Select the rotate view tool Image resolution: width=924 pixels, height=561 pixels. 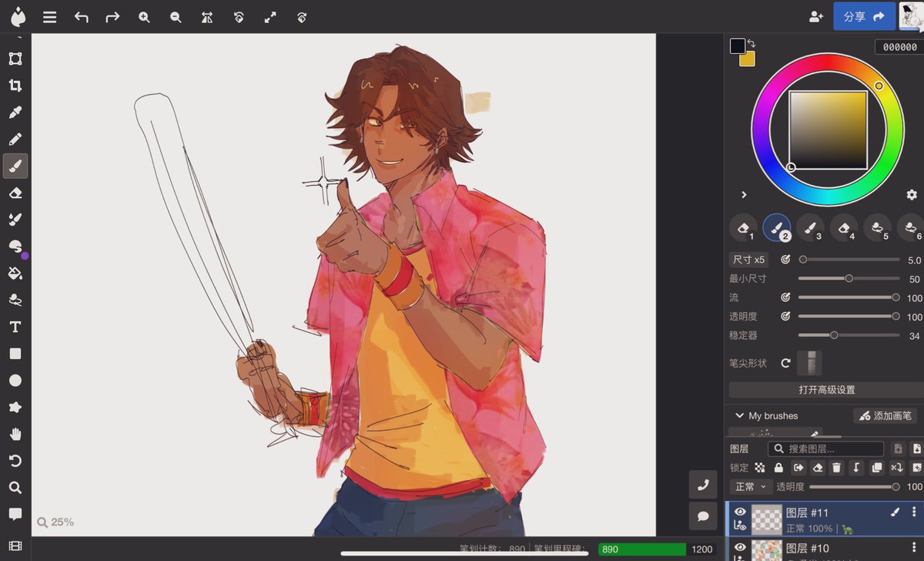click(15, 461)
